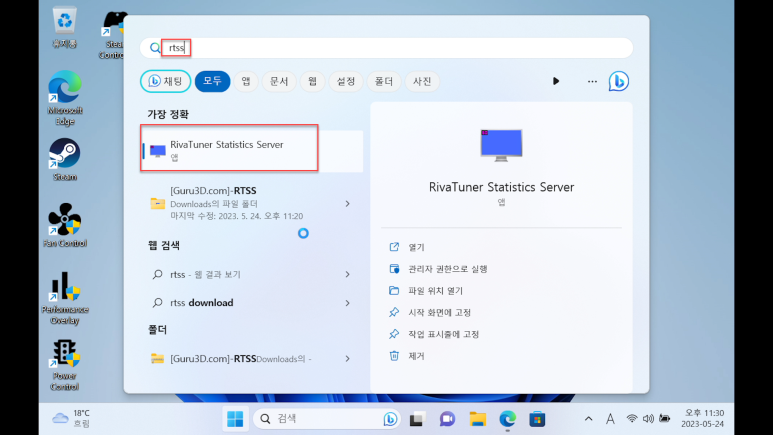Click the magnifier icon in the search box
This screenshot has height=435, width=773.
click(155, 48)
